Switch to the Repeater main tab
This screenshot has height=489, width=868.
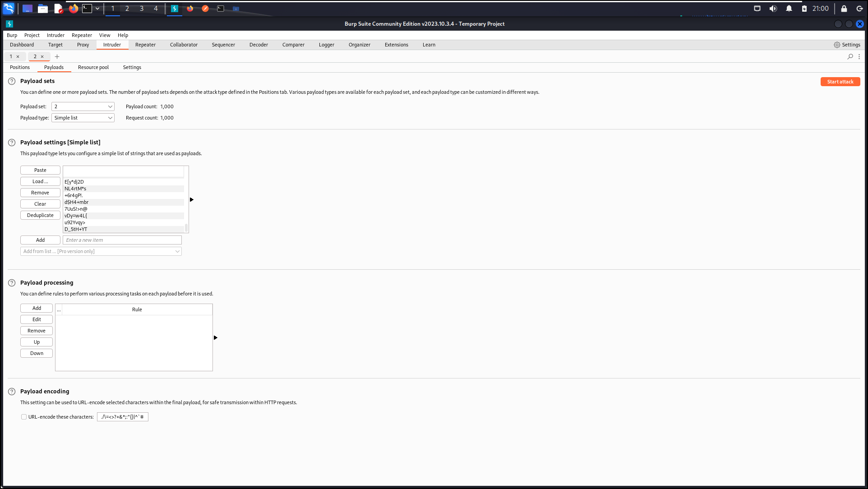[x=145, y=45]
